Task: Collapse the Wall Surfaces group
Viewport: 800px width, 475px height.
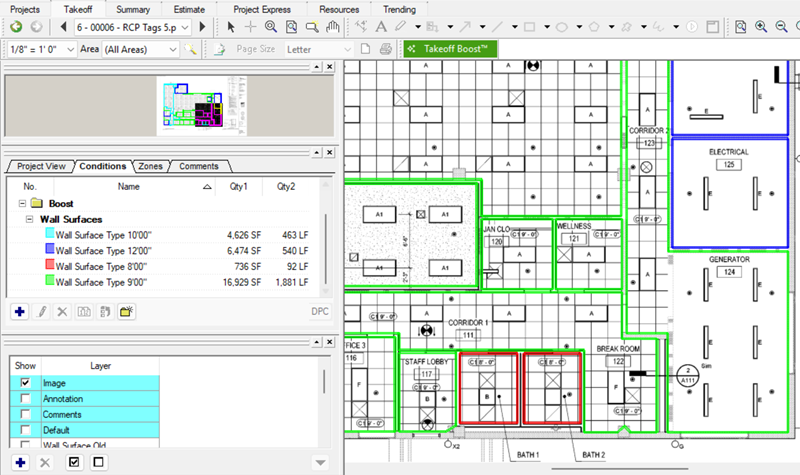Action: tap(30, 219)
